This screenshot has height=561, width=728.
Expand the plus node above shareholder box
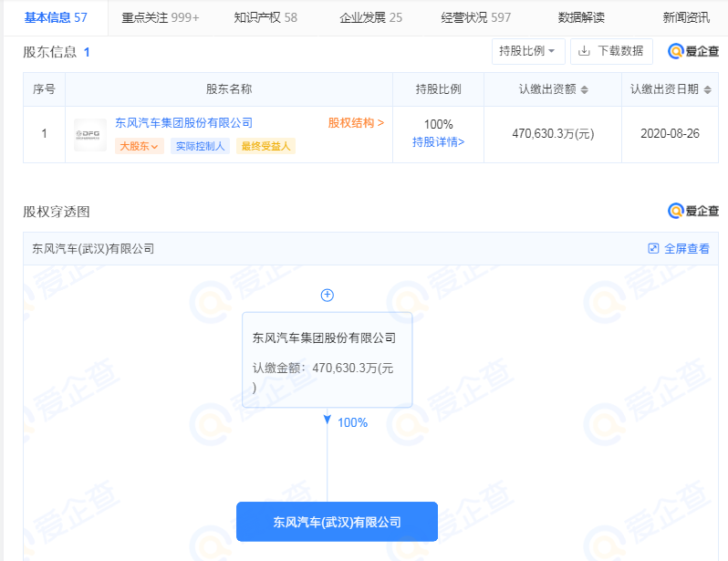[x=328, y=295]
